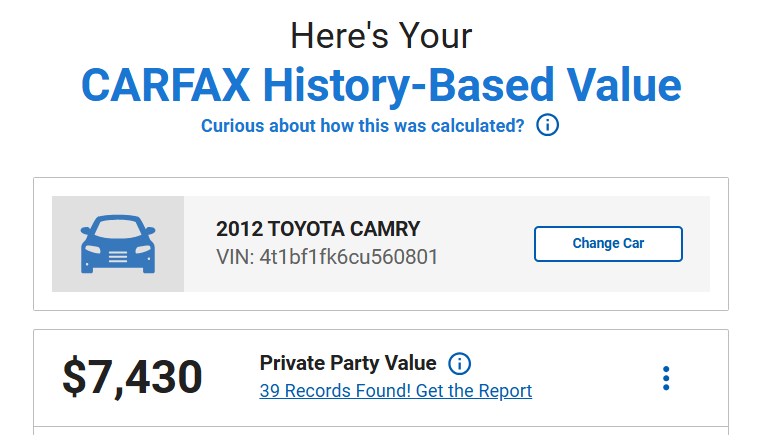Click 'Get the Report' link text
762x435 pixels.
click(474, 391)
